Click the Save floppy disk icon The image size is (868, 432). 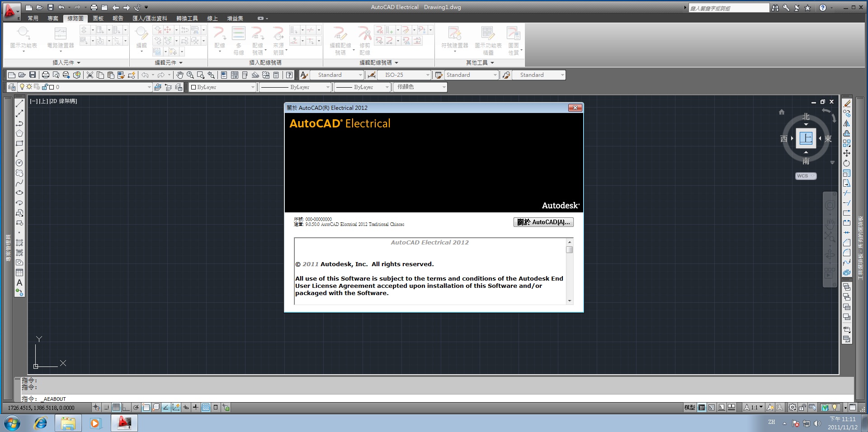coord(33,75)
